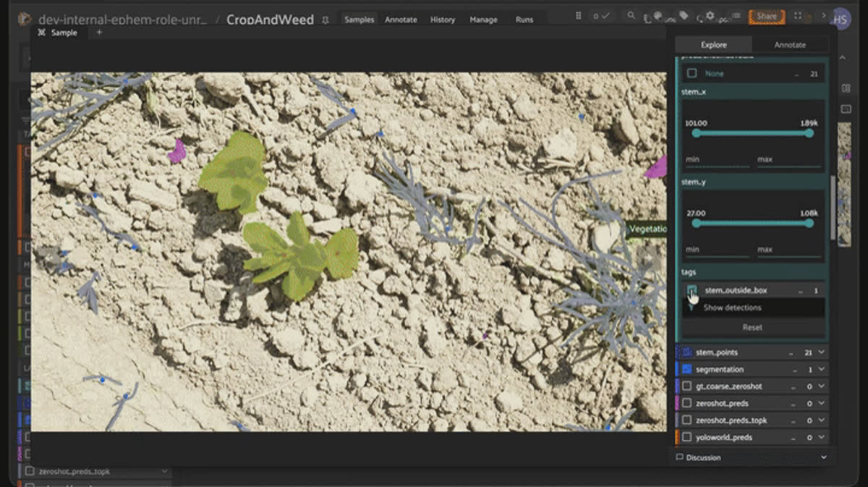
Task: Select the Explore tab in sidebar
Action: (x=713, y=45)
